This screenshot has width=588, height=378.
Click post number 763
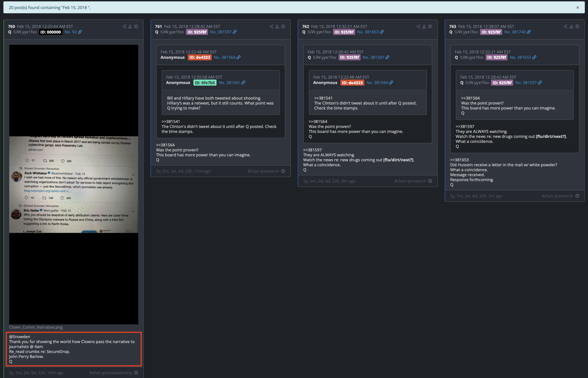452,27
